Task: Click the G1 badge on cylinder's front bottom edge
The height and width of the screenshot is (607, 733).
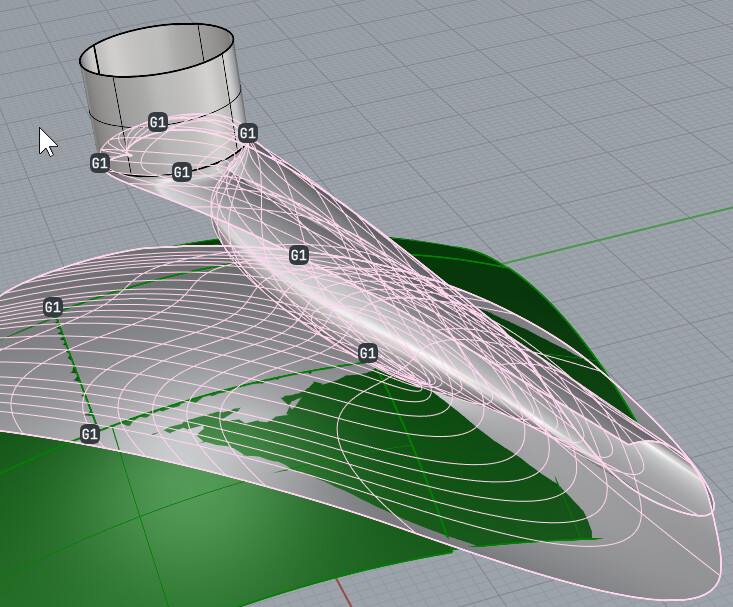Action: (182, 173)
